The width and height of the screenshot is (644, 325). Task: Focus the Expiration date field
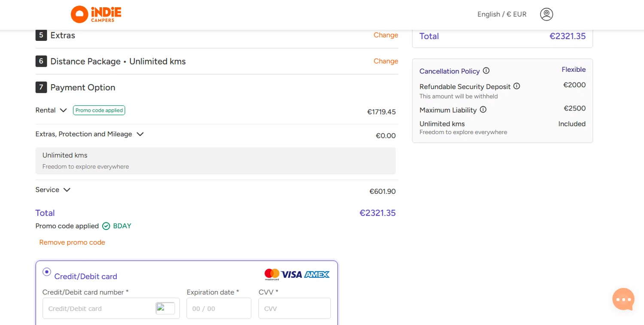coord(219,308)
